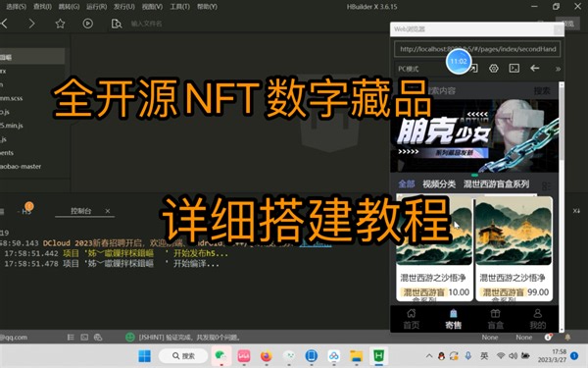The height and width of the screenshot is (368, 588).
Task: Open 我的 in bottom navigation
Action: click(537, 319)
